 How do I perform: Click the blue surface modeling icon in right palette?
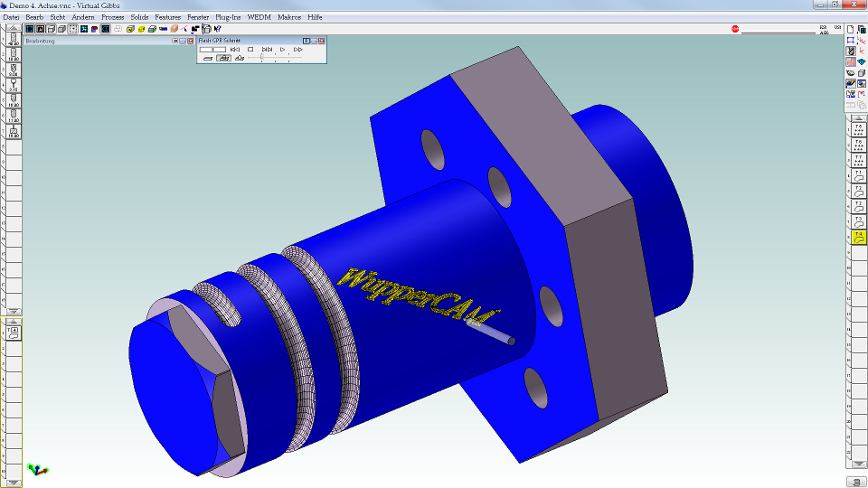tap(862, 62)
